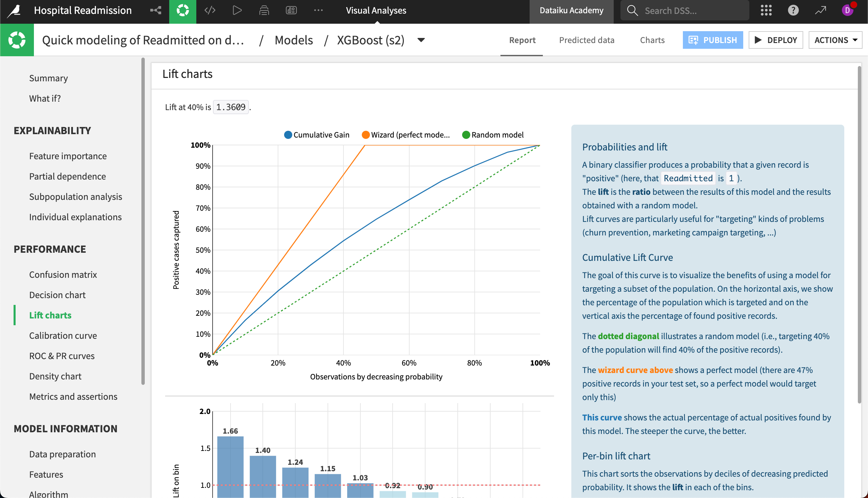The width and height of the screenshot is (868, 498).
Task: Open the ACTIONS dropdown menu
Action: pos(835,40)
